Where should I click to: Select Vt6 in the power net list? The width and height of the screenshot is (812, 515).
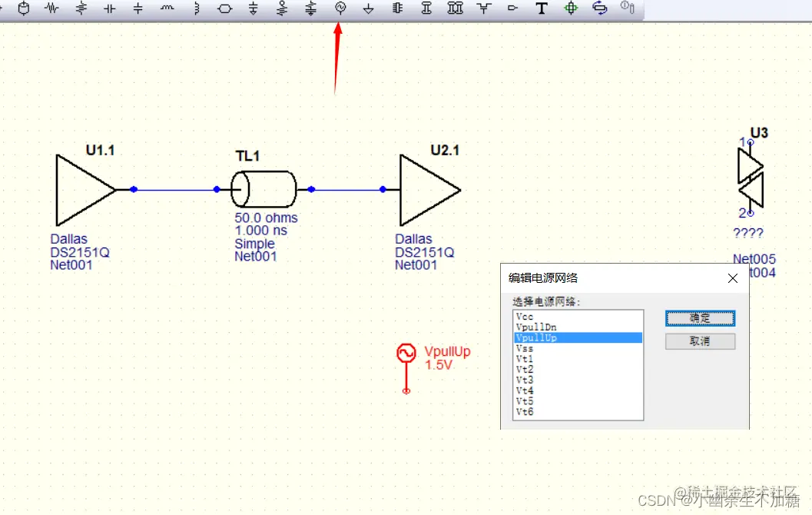(578, 412)
